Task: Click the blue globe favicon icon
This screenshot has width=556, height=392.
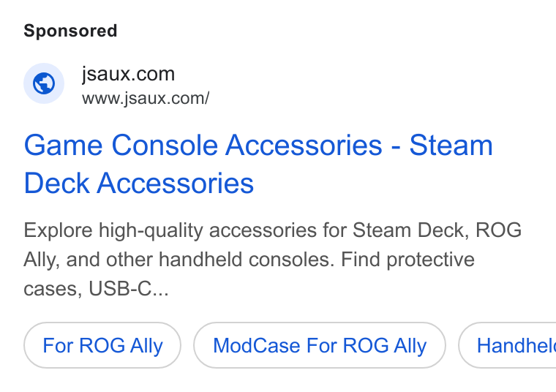Action: click(44, 83)
